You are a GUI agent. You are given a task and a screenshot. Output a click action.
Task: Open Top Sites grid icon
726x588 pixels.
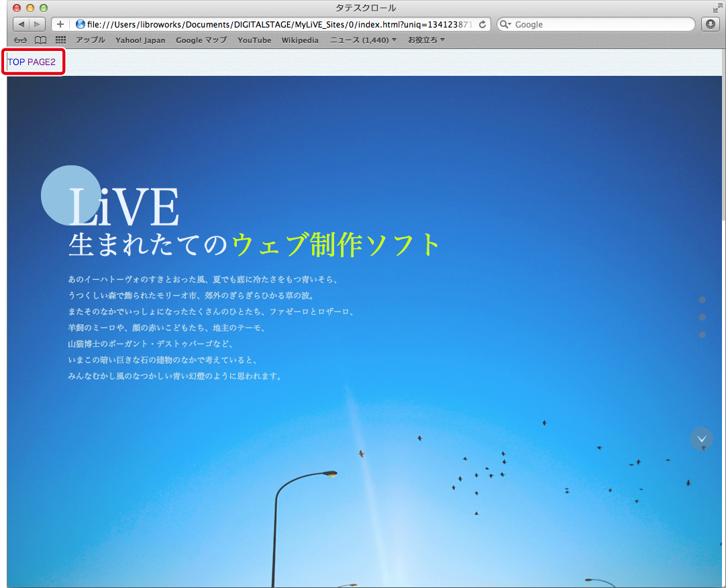coord(60,40)
